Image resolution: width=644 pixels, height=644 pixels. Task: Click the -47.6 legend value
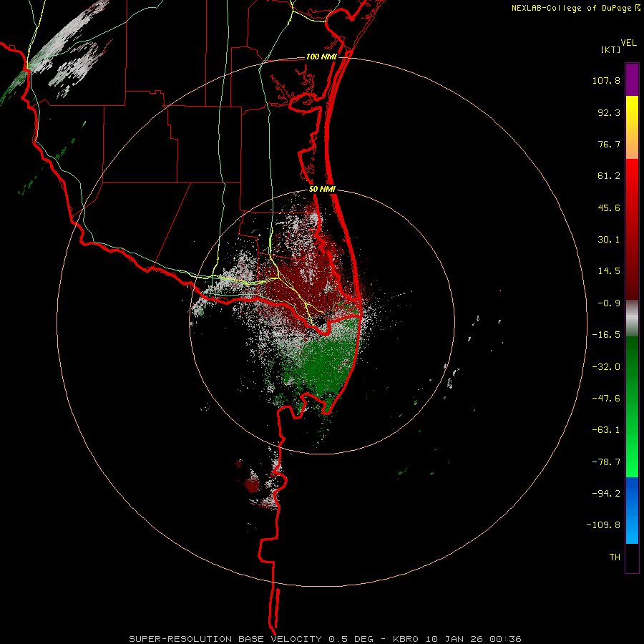pyautogui.click(x=606, y=399)
